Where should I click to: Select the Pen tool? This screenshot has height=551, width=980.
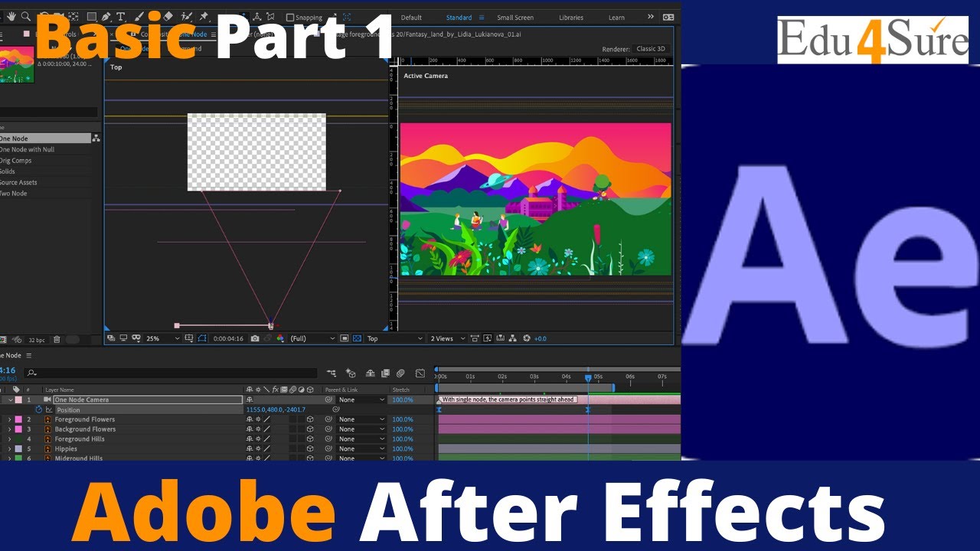coord(106,16)
